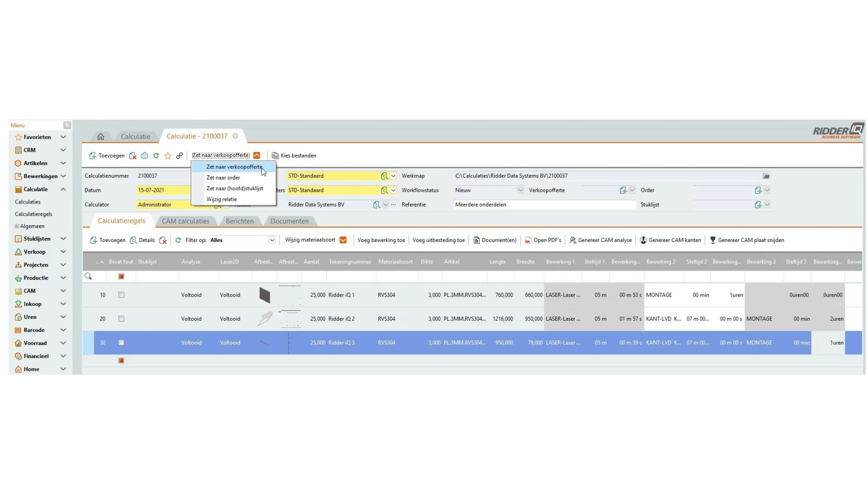
Task: Click the print icon in top toolbar
Action: coord(144,156)
